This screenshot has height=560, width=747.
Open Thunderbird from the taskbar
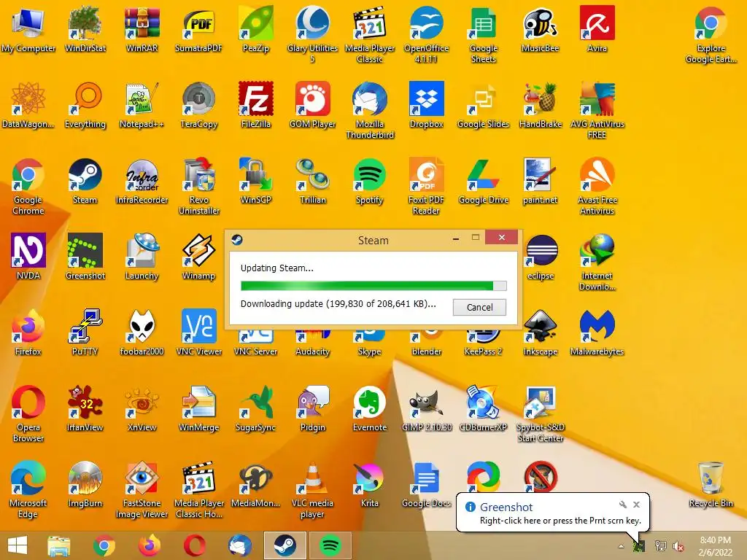(239, 545)
